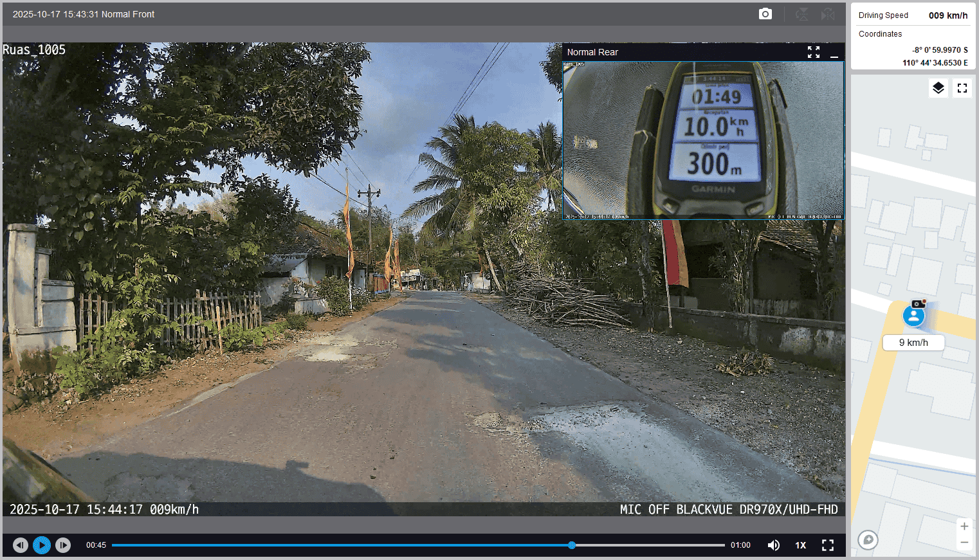The height and width of the screenshot is (560, 979).
Task: Capture a snapshot with the camera icon
Action: pos(765,14)
